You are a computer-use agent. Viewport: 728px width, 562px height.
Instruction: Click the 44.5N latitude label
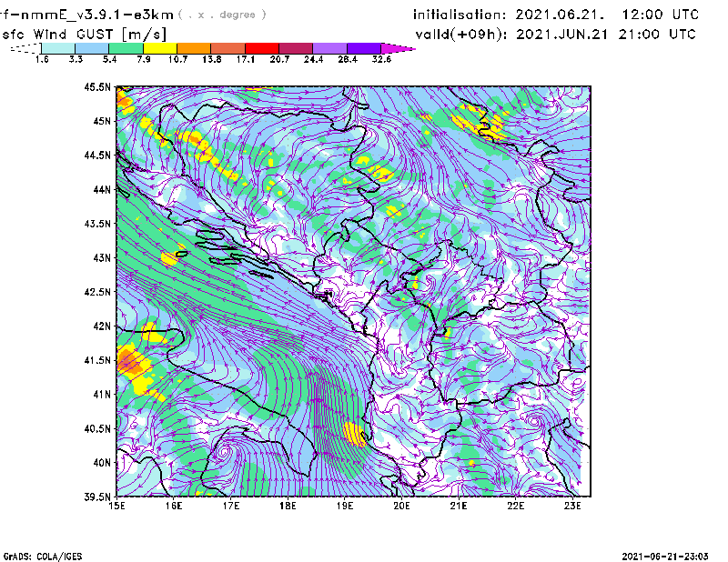98,155
